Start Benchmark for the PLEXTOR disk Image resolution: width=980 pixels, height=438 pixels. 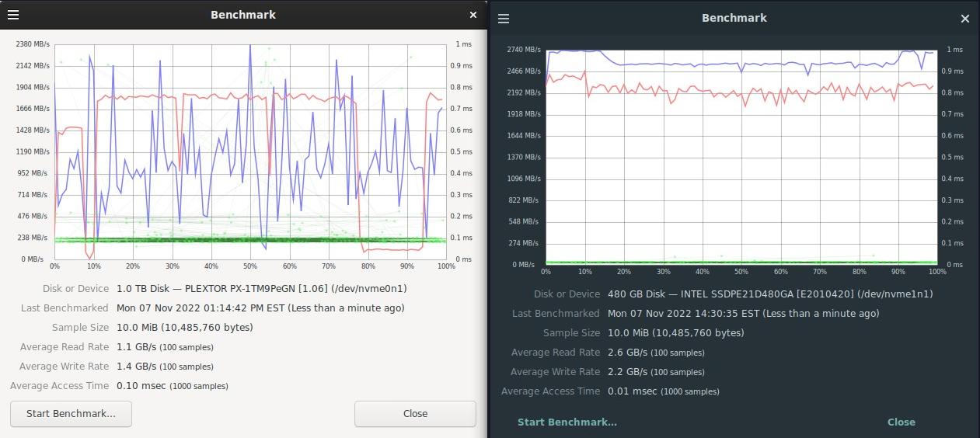(x=71, y=414)
